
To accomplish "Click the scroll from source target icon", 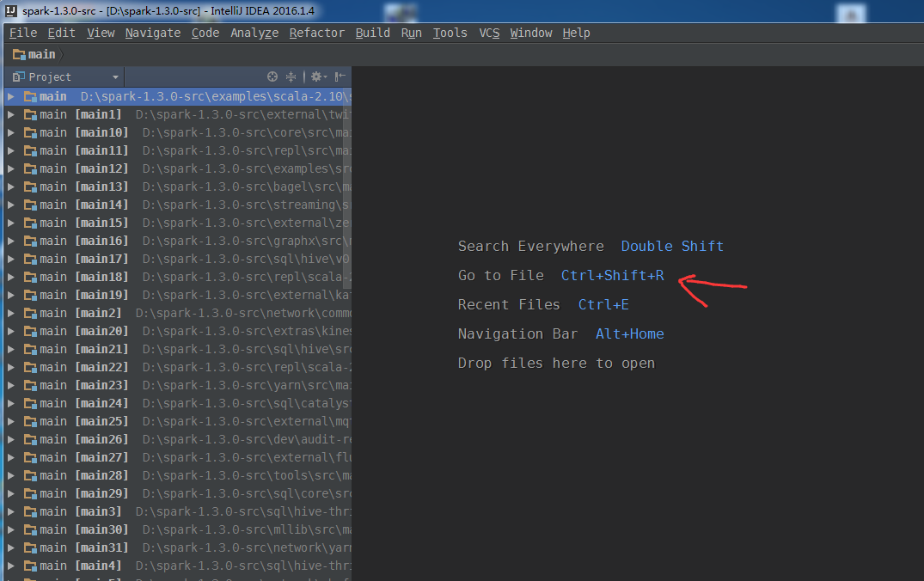I will point(272,76).
